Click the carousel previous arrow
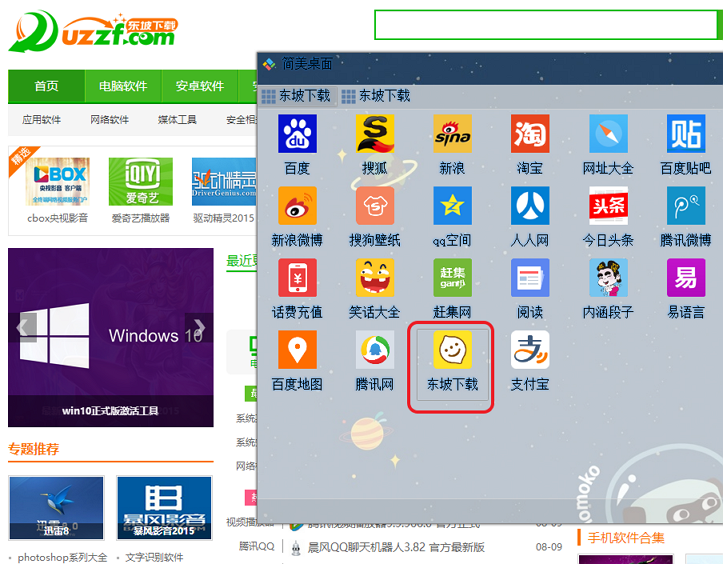The height and width of the screenshot is (564, 723). [23, 327]
